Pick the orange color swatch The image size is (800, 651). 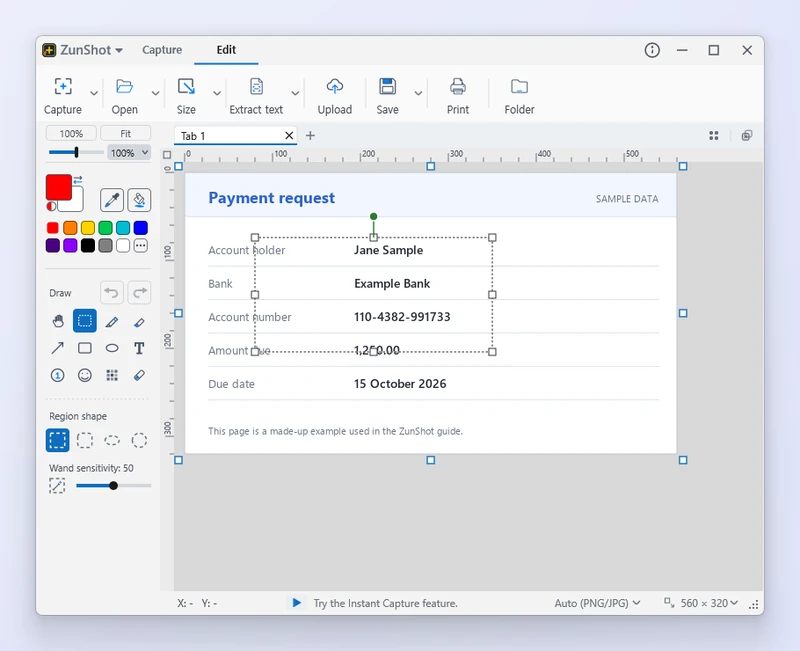[70, 228]
